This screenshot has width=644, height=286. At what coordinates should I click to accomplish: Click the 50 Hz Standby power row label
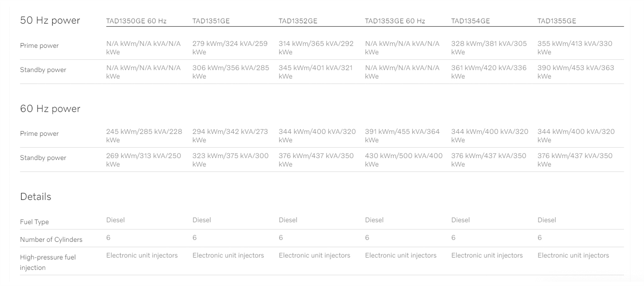pyautogui.click(x=43, y=70)
